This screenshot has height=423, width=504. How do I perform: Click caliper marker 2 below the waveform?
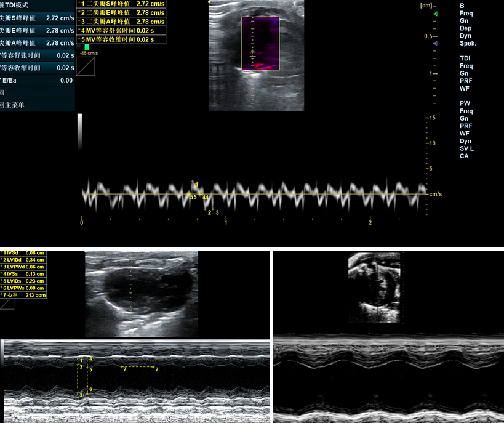pyautogui.click(x=209, y=212)
